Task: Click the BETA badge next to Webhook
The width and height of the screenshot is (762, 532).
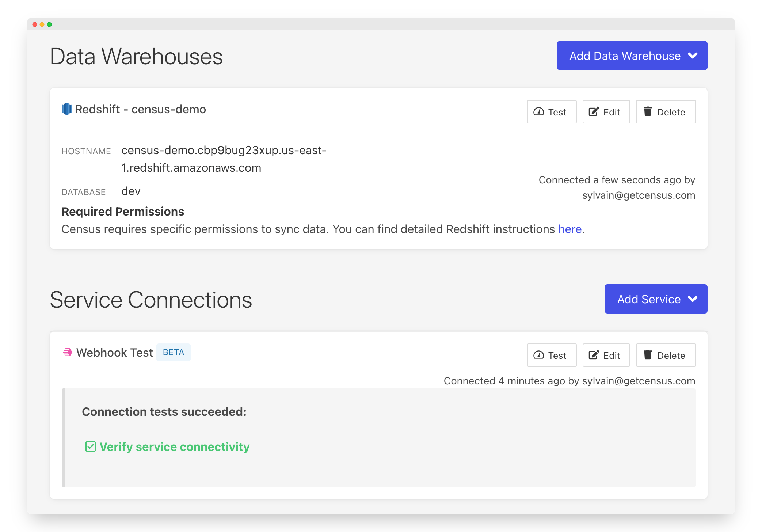Action: tap(173, 352)
